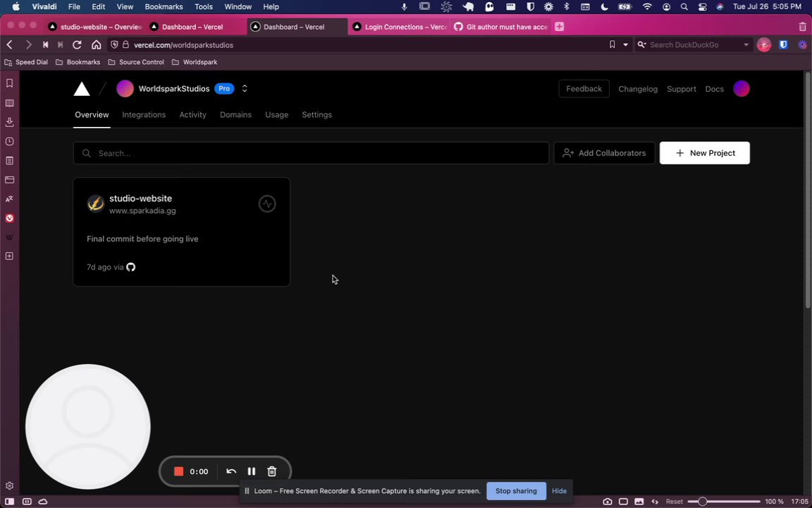Open the address bar dropdown arrow
The height and width of the screenshot is (508, 812).
point(625,45)
